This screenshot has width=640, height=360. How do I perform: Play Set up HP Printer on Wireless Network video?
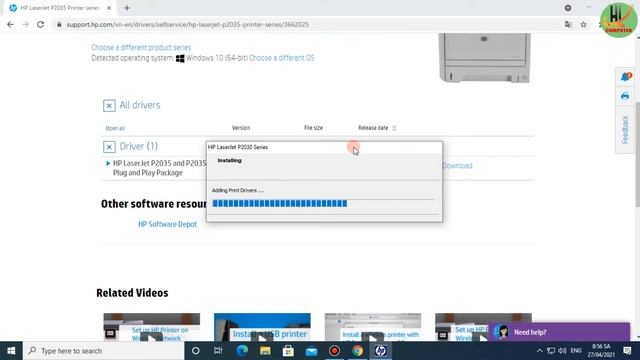152,327
